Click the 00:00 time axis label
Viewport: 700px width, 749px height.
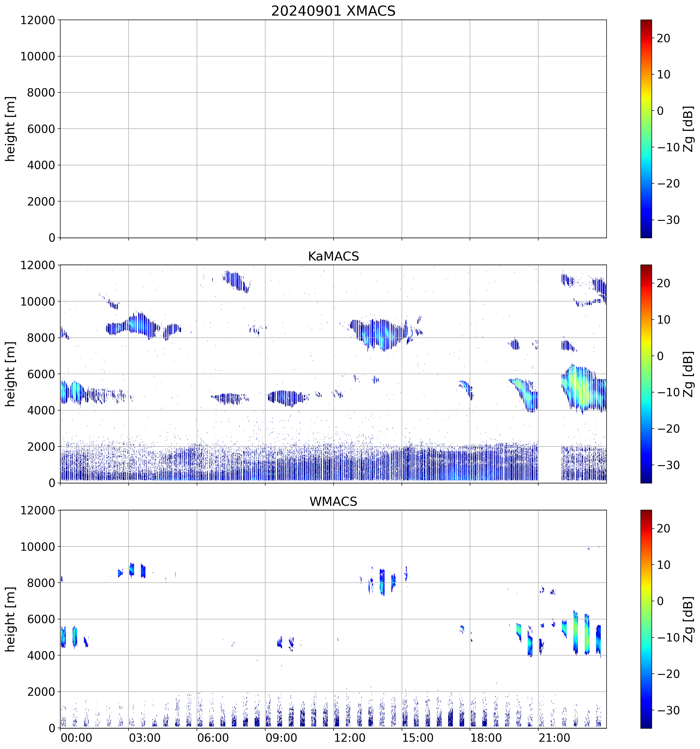[x=76, y=738]
